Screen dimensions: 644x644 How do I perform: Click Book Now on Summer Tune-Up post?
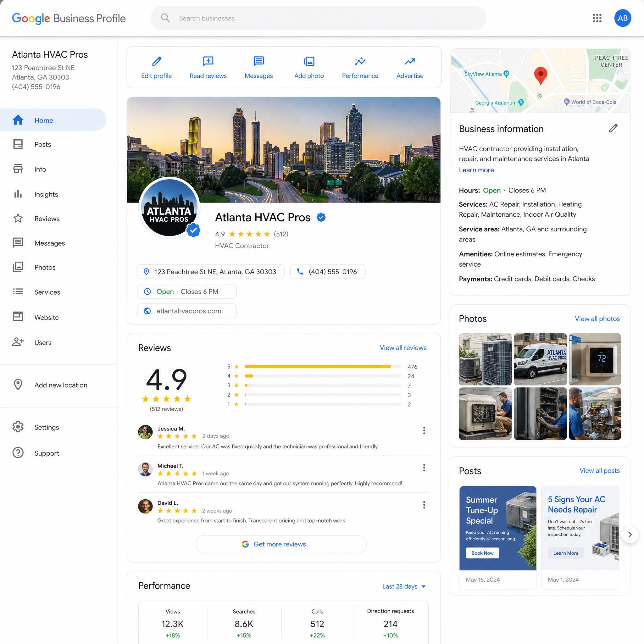482,553
